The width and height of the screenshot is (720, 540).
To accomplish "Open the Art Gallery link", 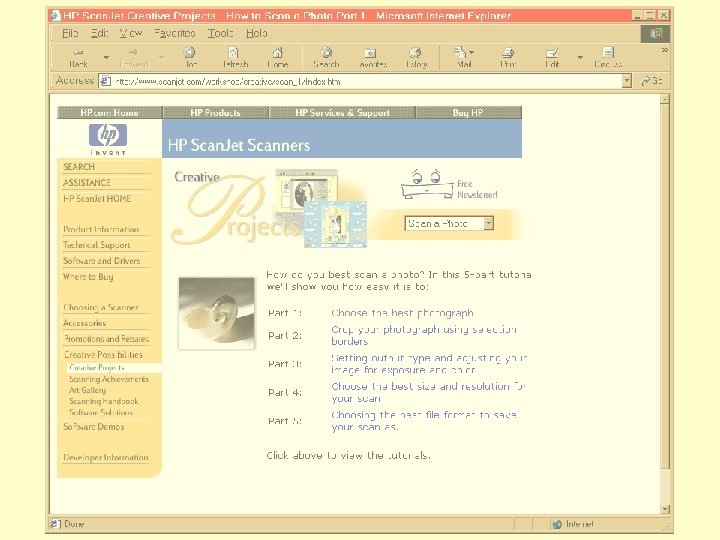I will pyautogui.click(x=87, y=390).
